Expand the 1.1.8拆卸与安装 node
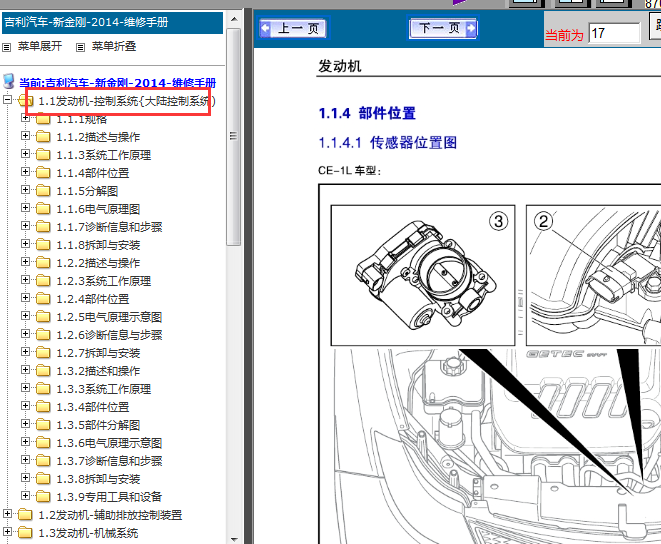 pos(25,244)
